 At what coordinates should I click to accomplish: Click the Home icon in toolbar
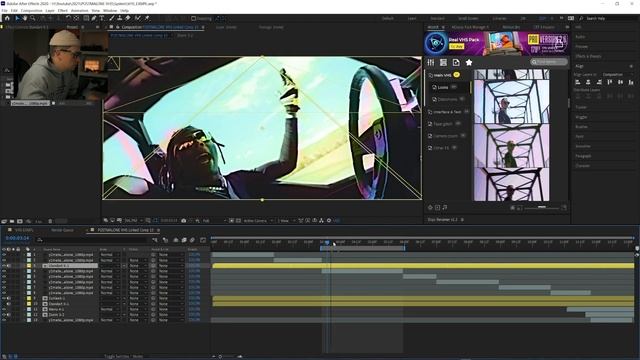7,18
